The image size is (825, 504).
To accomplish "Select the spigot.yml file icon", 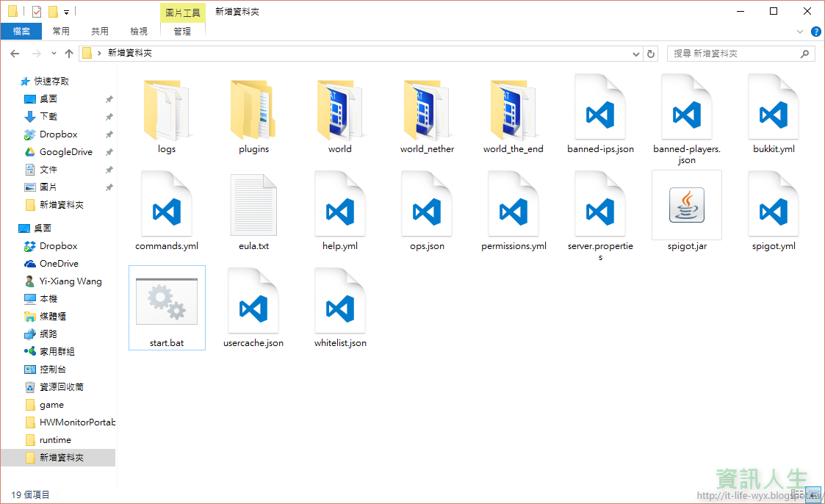I will pos(774,204).
